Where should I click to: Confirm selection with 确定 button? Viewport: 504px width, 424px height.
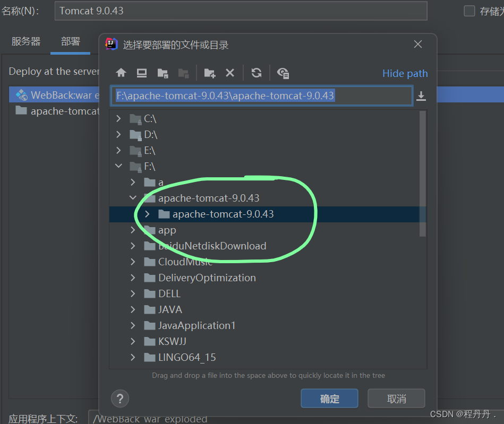tap(329, 399)
